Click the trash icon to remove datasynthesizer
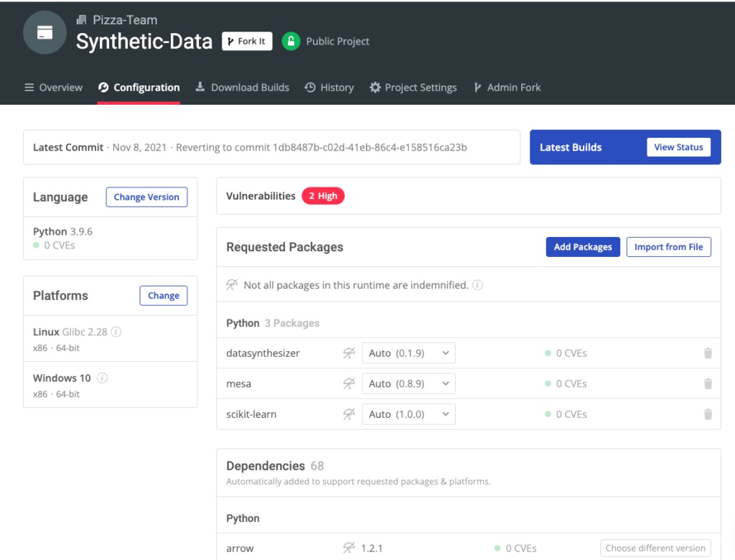This screenshot has width=735, height=560. pyautogui.click(x=708, y=353)
